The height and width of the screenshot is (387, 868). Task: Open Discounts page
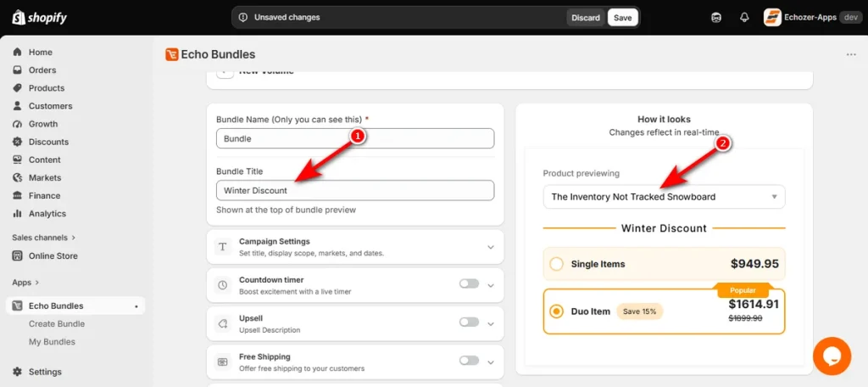tap(48, 142)
